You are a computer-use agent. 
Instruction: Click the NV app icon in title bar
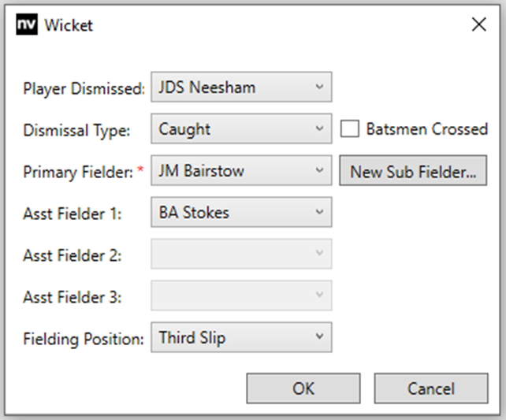point(27,25)
